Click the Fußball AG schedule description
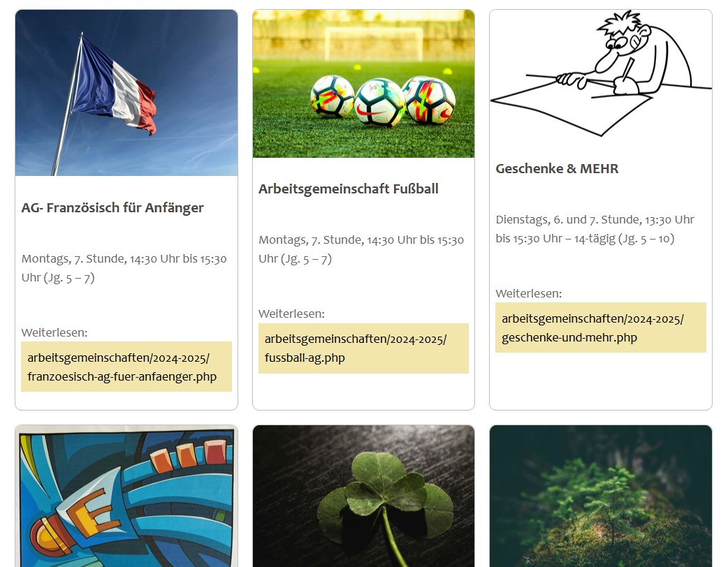Screen dimensions: 728x567 coord(361,249)
